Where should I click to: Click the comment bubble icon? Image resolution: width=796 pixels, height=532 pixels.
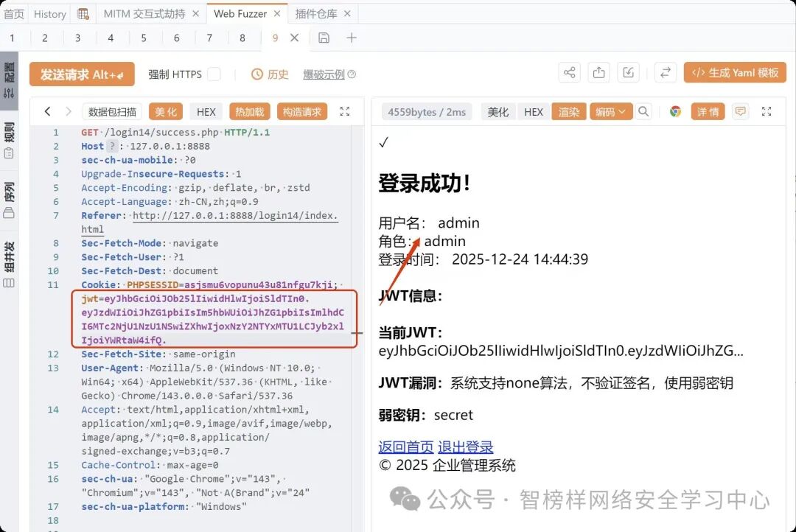[x=741, y=111]
